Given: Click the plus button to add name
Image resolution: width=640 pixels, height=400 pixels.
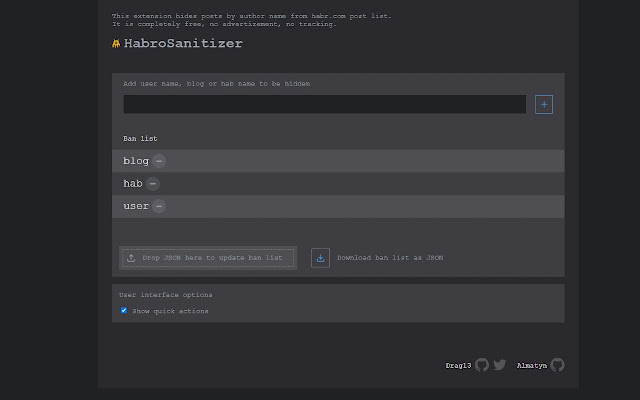Looking at the screenshot, I should tap(544, 104).
